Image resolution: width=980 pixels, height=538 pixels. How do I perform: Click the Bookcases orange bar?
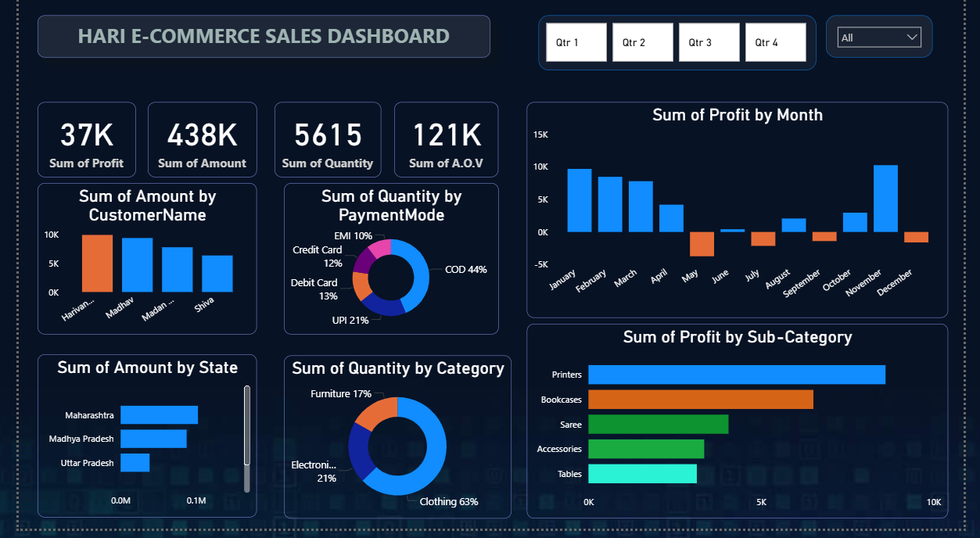pos(700,400)
